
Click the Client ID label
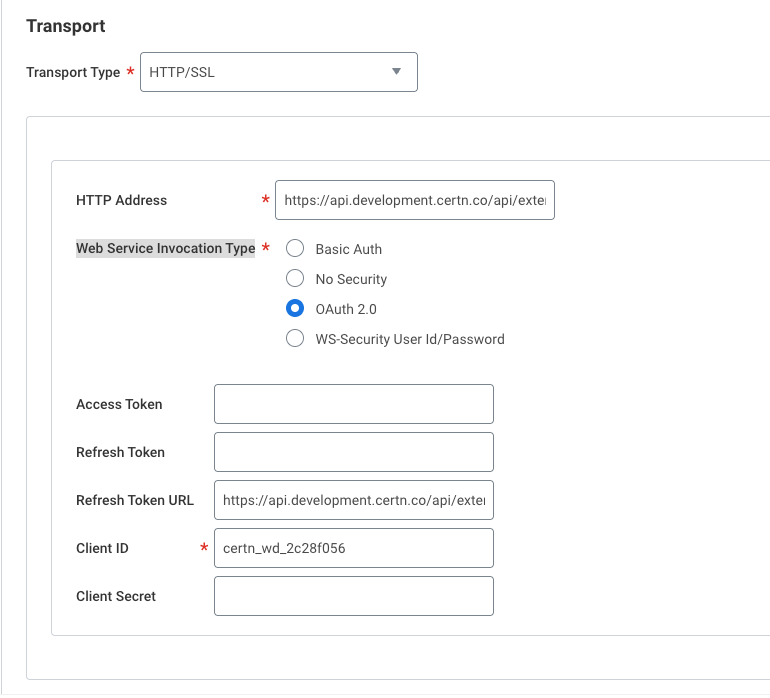[102, 548]
